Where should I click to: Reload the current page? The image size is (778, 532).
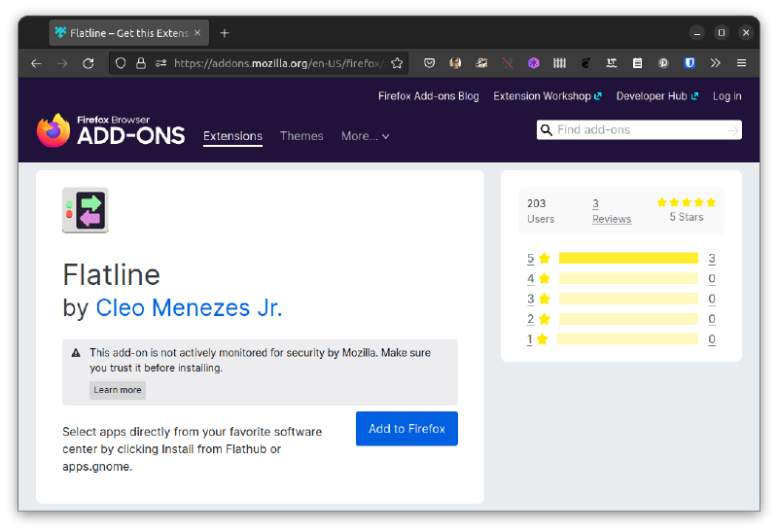(88, 63)
